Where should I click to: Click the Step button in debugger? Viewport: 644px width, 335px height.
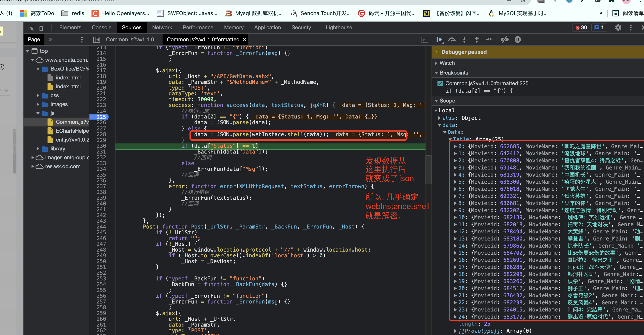point(489,39)
